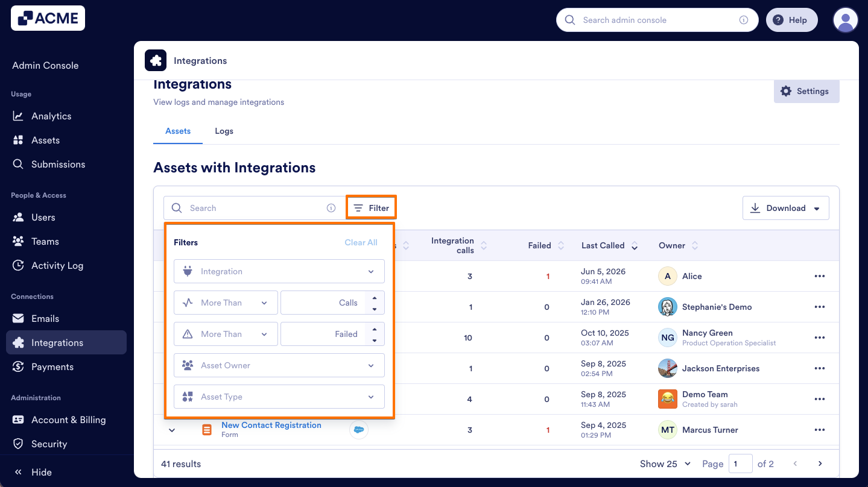Open the user profile avatar
The width and height of the screenshot is (868, 487).
pyautogui.click(x=845, y=20)
